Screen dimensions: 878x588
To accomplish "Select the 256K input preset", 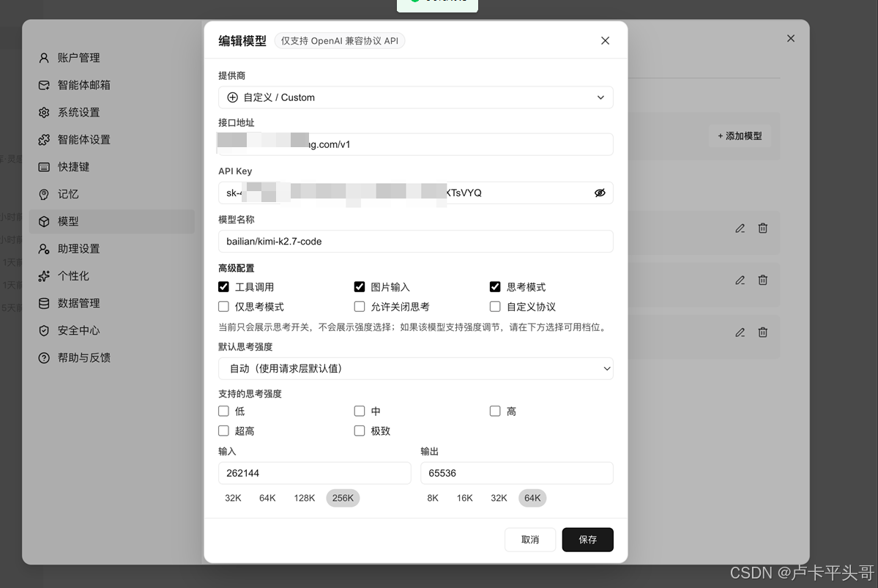I will tap(343, 498).
